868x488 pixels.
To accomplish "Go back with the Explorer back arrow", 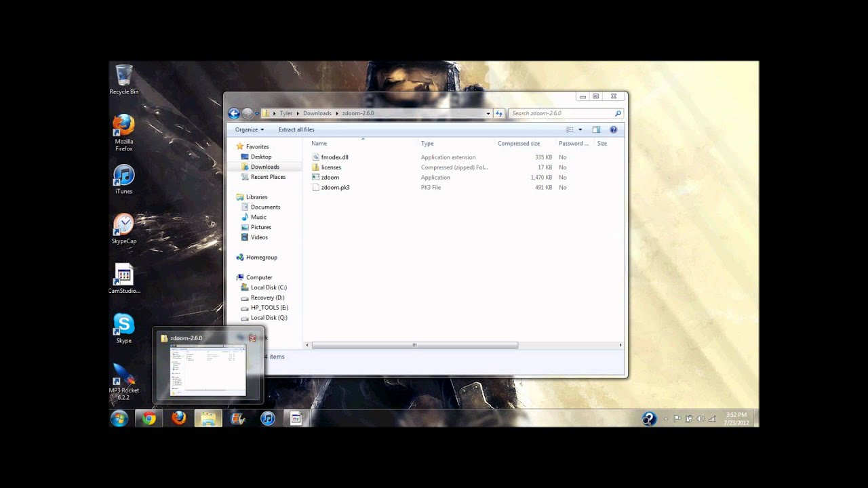I will tap(234, 114).
